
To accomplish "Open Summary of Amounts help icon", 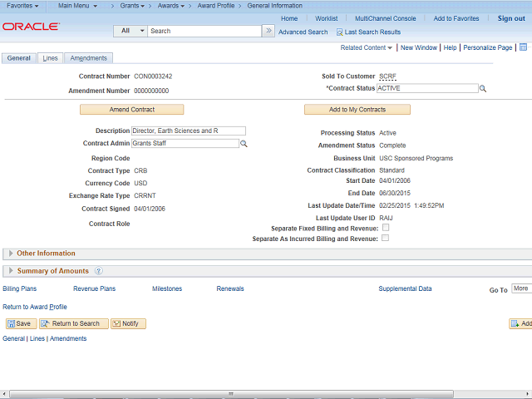I will (x=99, y=271).
